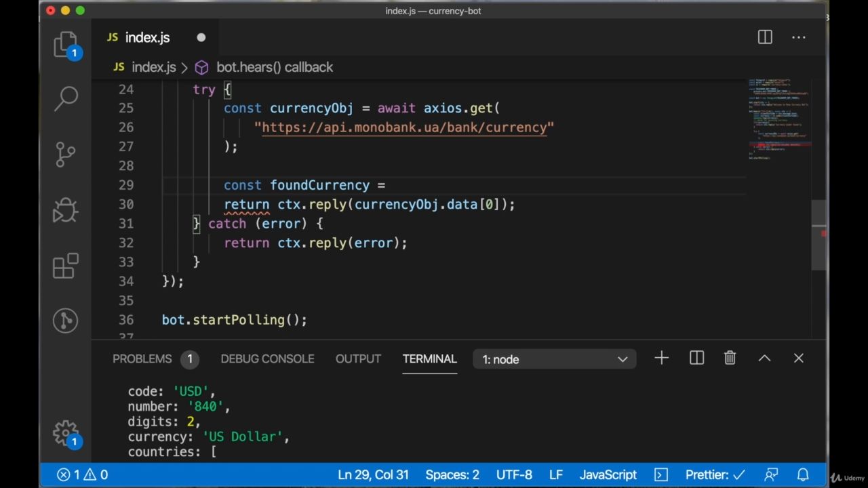Open the Extensions view
868x488 pixels.
tap(66, 266)
